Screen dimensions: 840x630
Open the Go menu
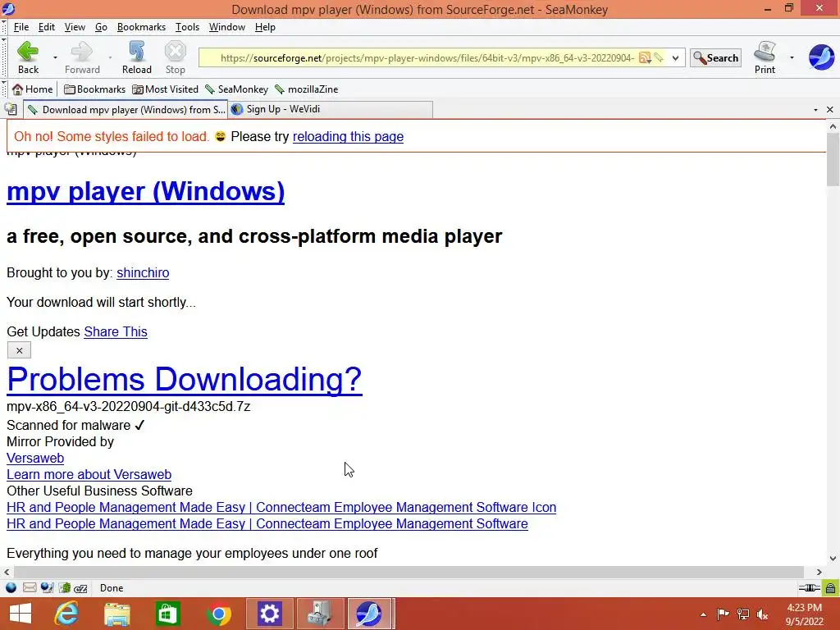pyautogui.click(x=101, y=27)
